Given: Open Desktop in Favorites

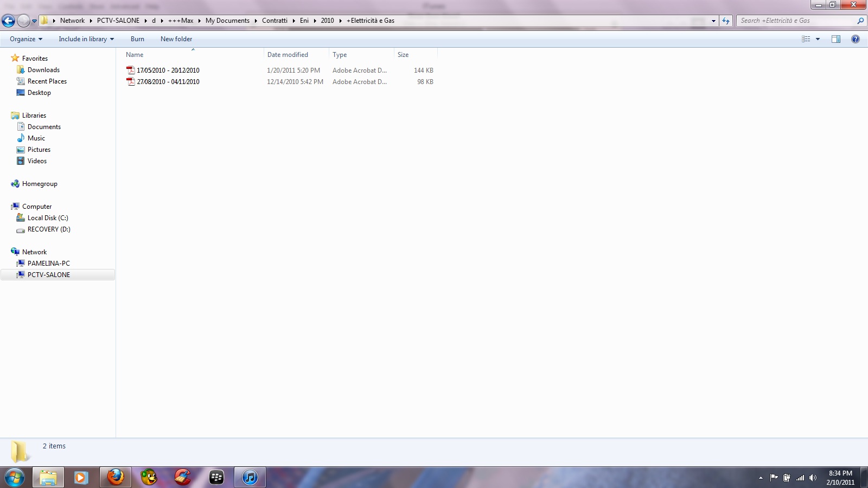Looking at the screenshot, I should (x=39, y=93).
